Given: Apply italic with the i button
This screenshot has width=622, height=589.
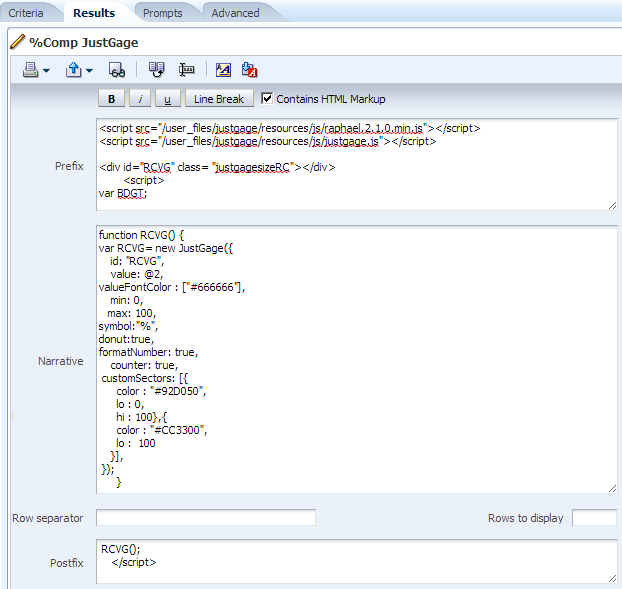Looking at the screenshot, I should point(140,99).
